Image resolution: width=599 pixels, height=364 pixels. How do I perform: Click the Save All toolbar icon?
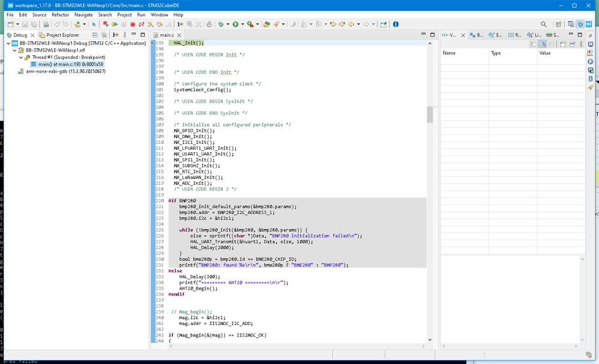[x=34, y=25]
